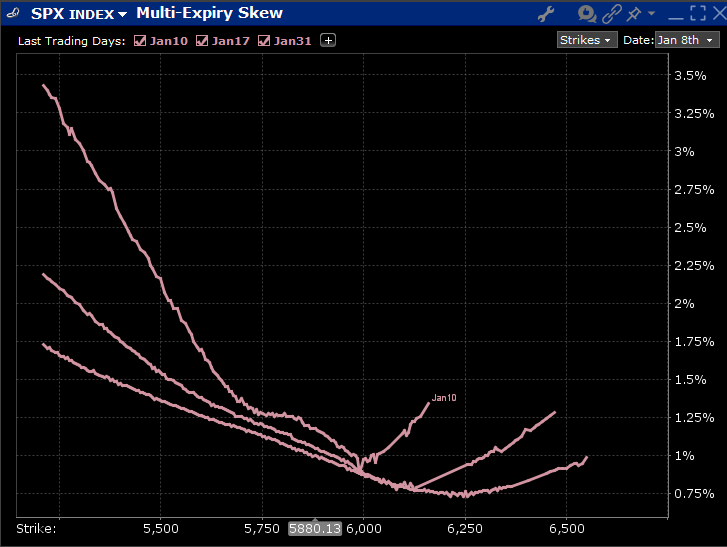Click the 2% volatility axis label
Image resolution: width=727 pixels, height=547 pixels.
pyautogui.click(x=684, y=304)
